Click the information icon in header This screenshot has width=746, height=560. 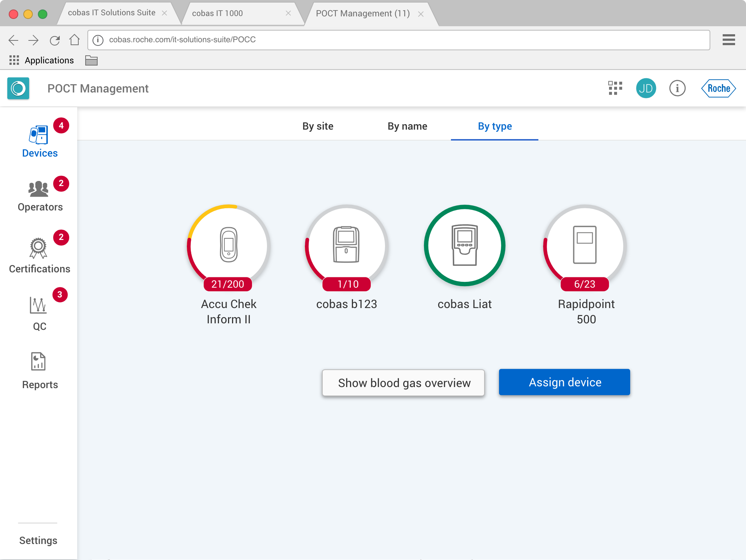[677, 88]
